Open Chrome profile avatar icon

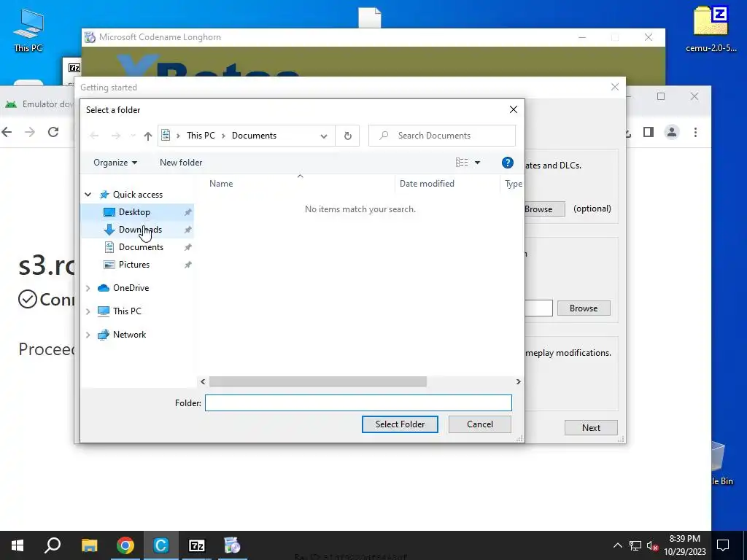tap(672, 132)
